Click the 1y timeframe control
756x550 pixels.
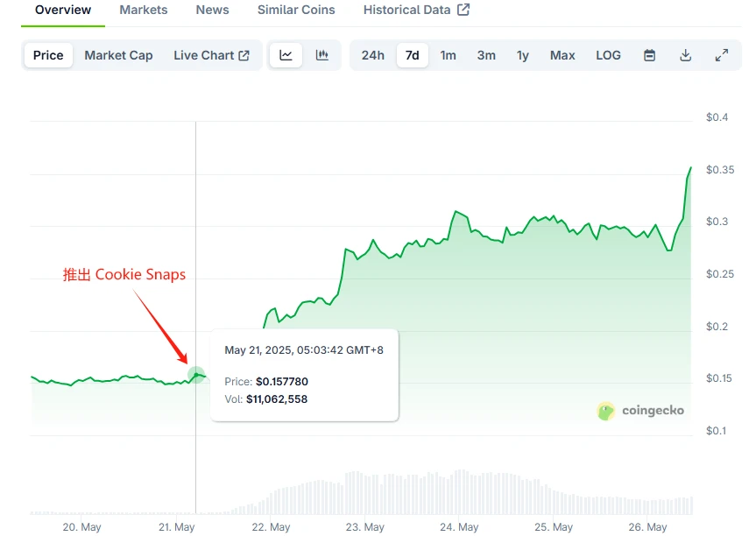(523, 54)
